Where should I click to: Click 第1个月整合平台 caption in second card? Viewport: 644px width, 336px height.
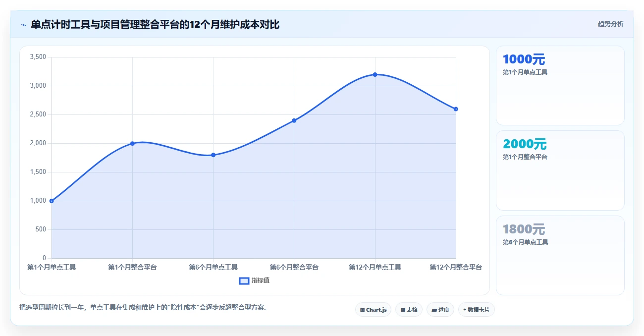coord(525,157)
